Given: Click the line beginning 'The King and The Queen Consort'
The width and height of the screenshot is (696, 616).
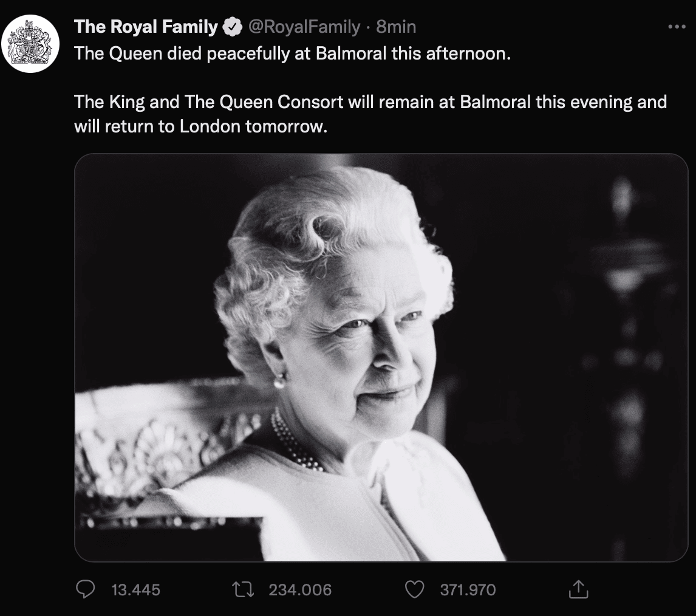Looking at the screenshot, I should pos(370,102).
